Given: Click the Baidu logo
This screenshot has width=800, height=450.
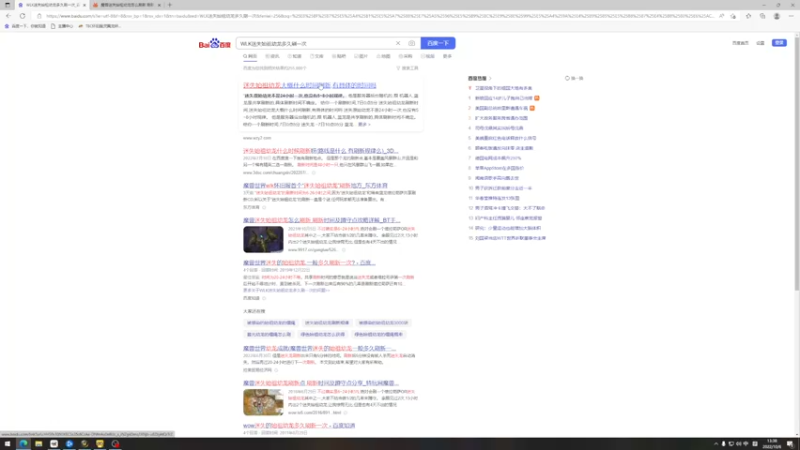Looking at the screenshot, I should [214, 44].
